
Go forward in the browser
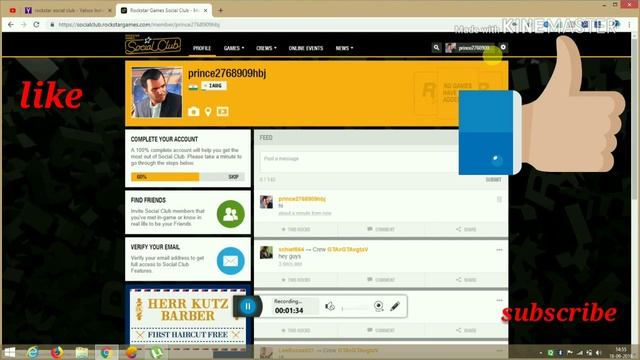24,24
